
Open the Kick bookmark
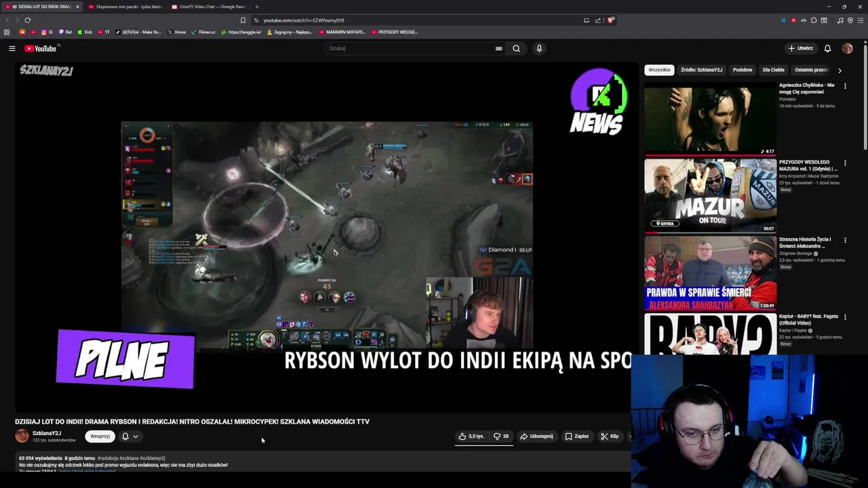(x=84, y=32)
